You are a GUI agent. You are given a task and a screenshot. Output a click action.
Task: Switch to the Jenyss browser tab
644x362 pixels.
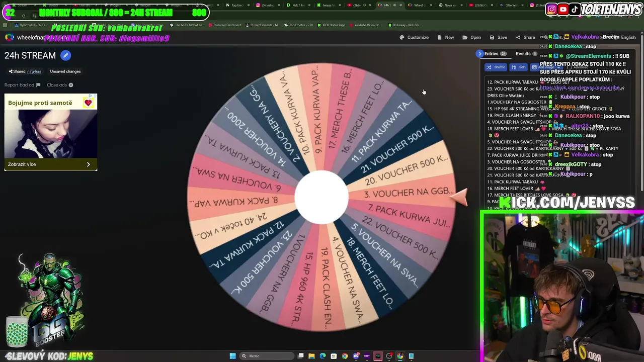click(x=329, y=5)
